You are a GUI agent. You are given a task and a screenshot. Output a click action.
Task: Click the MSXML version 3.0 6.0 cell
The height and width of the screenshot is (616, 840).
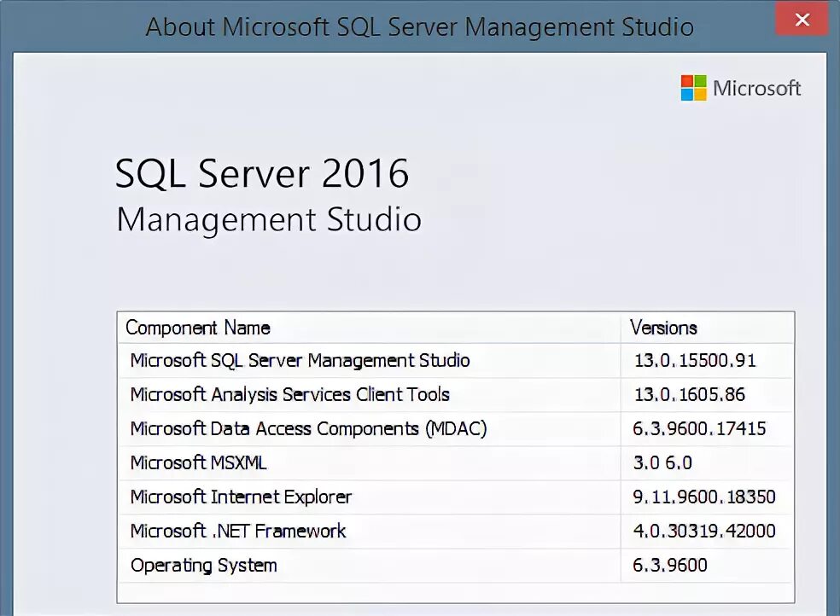(x=662, y=462)
